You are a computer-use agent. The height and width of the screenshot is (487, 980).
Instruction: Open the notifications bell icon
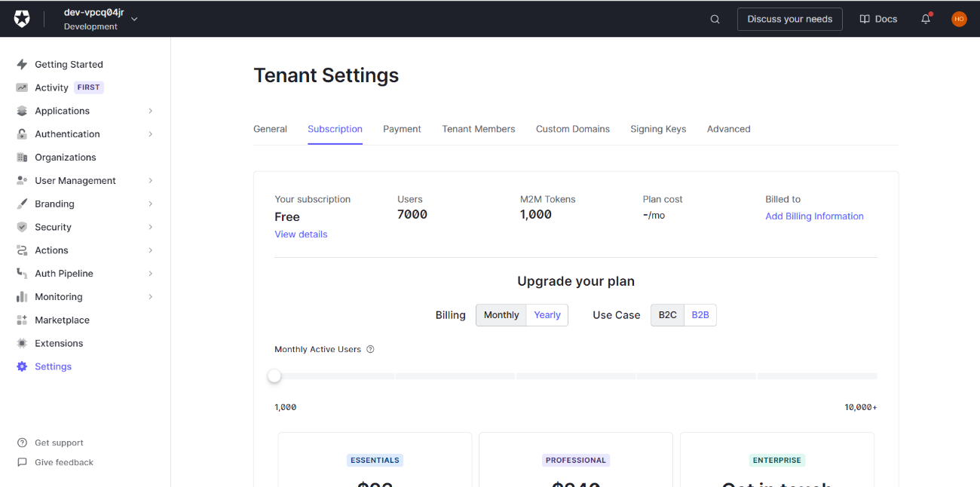926,19
